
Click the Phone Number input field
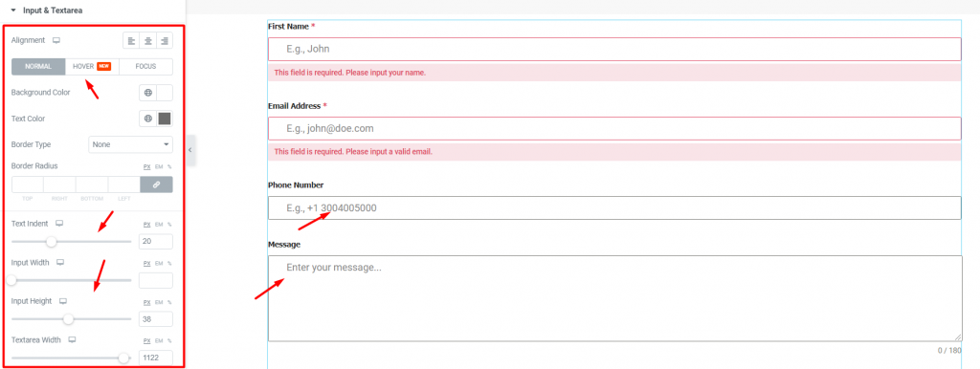coord(614,207)
